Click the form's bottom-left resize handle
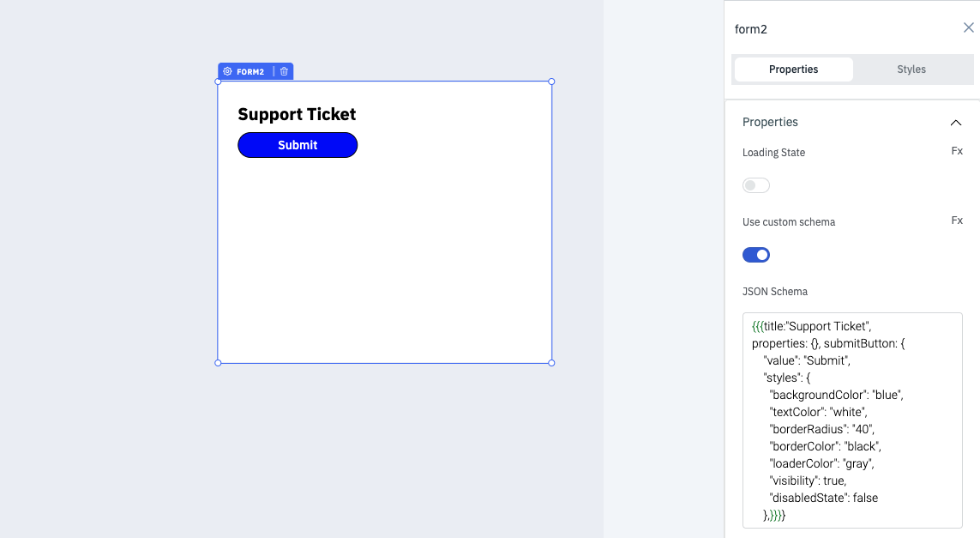This screenshot has height=538, width=980. (x=218, y=363)
